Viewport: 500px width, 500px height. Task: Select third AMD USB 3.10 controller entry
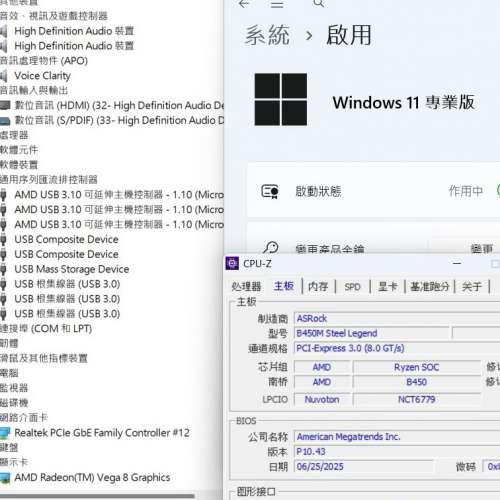pos(119,225)
